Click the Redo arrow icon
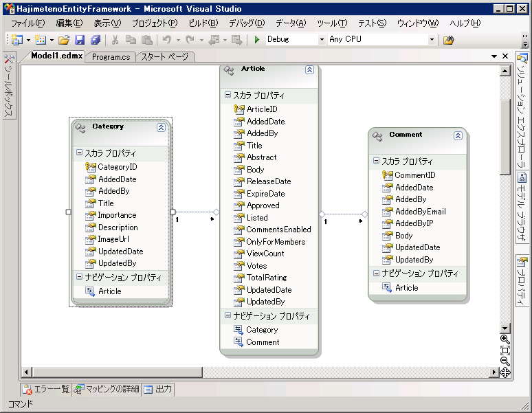This screenshot has width=532, height=413. 190,40
